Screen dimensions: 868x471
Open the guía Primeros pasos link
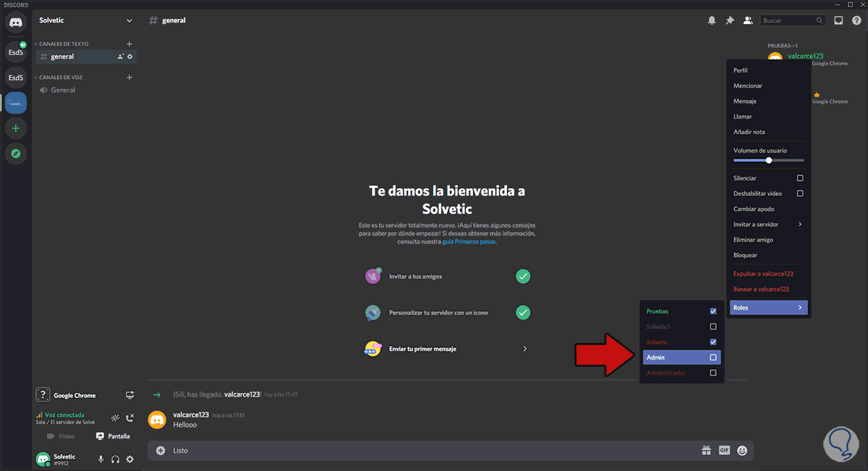point(469,242)
